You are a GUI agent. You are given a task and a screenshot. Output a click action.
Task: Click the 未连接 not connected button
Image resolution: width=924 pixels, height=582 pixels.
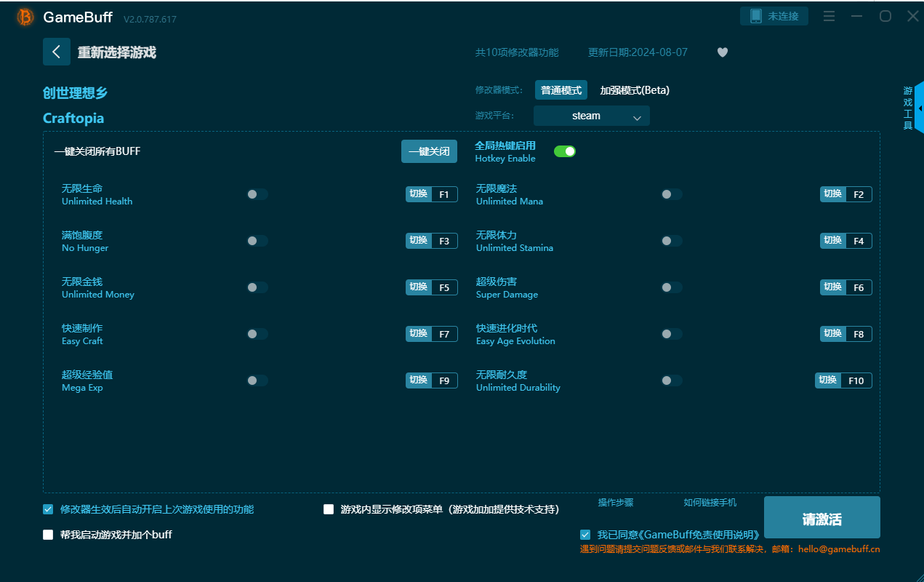point(774,16)
